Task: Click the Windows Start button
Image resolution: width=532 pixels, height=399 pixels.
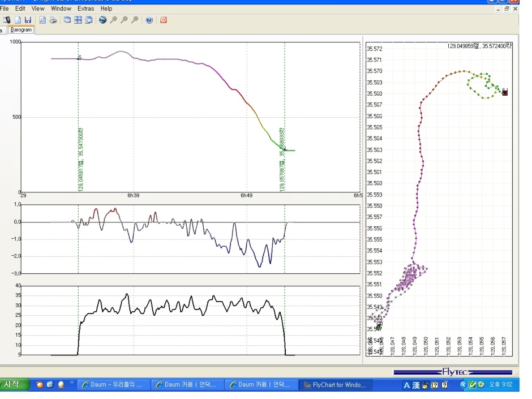Action: point(14,384)
